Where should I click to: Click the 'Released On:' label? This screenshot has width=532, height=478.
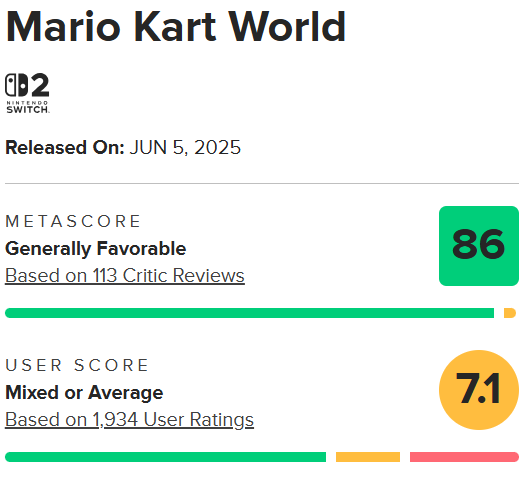pos(65,148)
